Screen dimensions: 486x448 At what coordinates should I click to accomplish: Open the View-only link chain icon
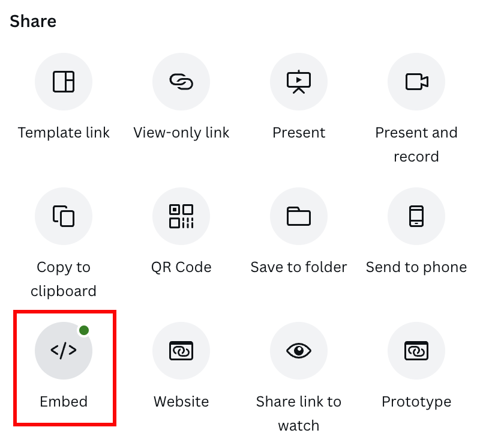pyautogui.click(x=181, y=82)
